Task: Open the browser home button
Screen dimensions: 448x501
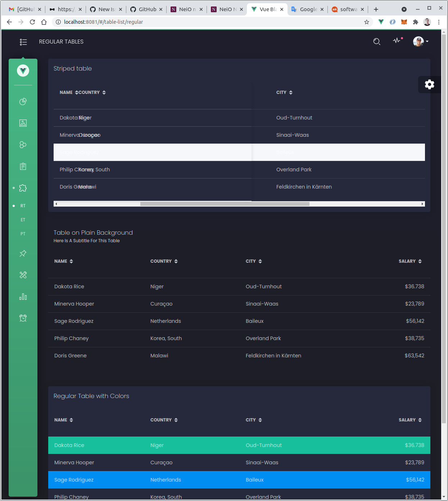Action: (x=44, y=22)
